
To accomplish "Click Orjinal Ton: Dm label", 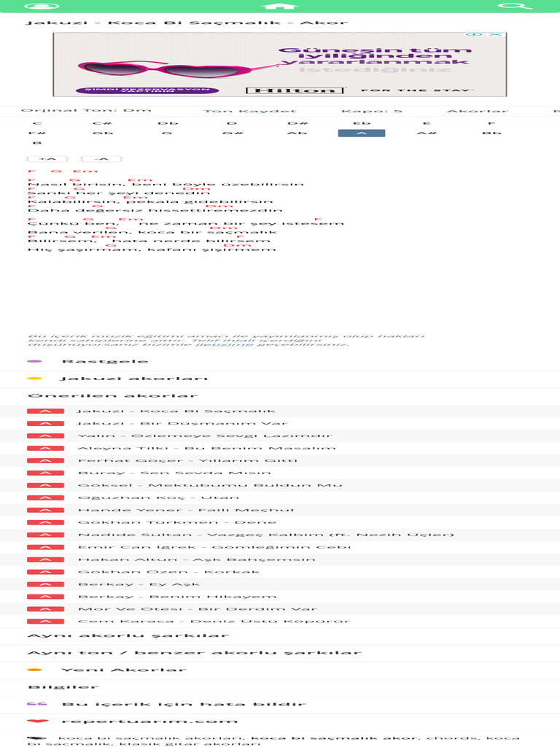I will [86, 111].
